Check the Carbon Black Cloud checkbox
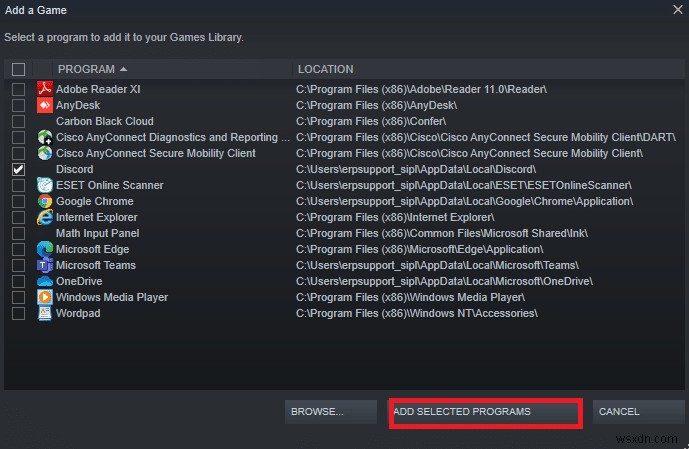The image size is (689, 449). point(18,121)
